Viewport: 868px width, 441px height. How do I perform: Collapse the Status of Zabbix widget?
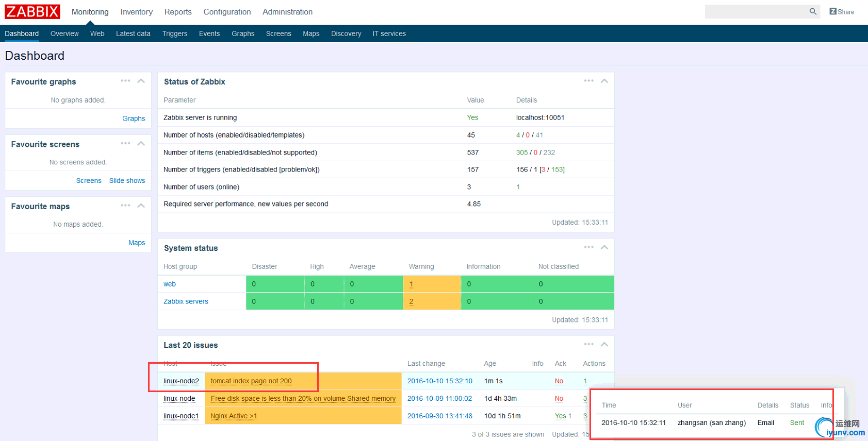[604, 81]
